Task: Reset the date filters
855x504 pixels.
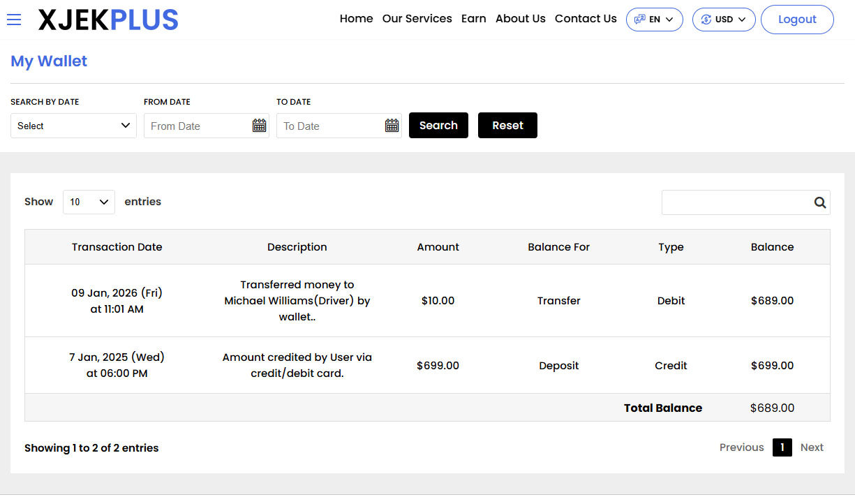Action: click(507, 126)
